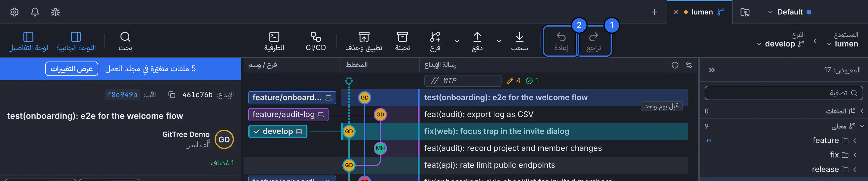
Task: Click إعادة redo button
Action: click(561, 41)
